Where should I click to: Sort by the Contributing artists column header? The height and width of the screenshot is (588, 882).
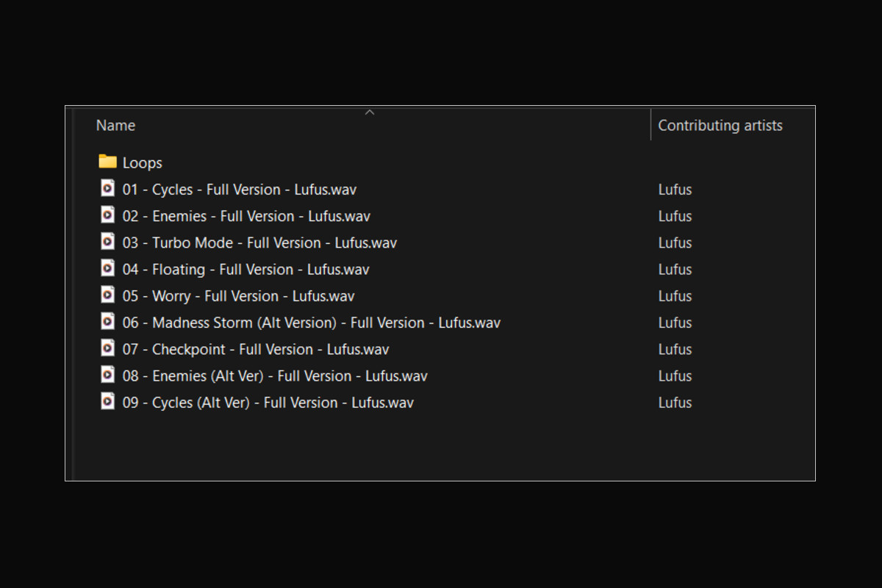coord(720,126)
